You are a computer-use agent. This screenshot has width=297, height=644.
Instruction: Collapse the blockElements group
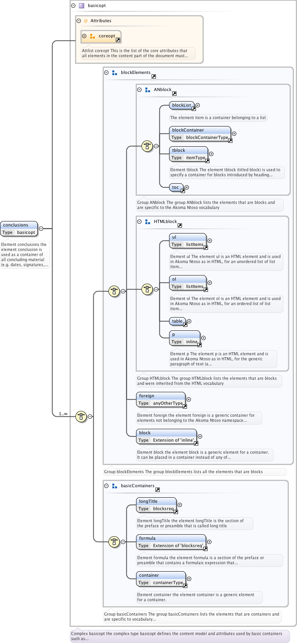106,72
